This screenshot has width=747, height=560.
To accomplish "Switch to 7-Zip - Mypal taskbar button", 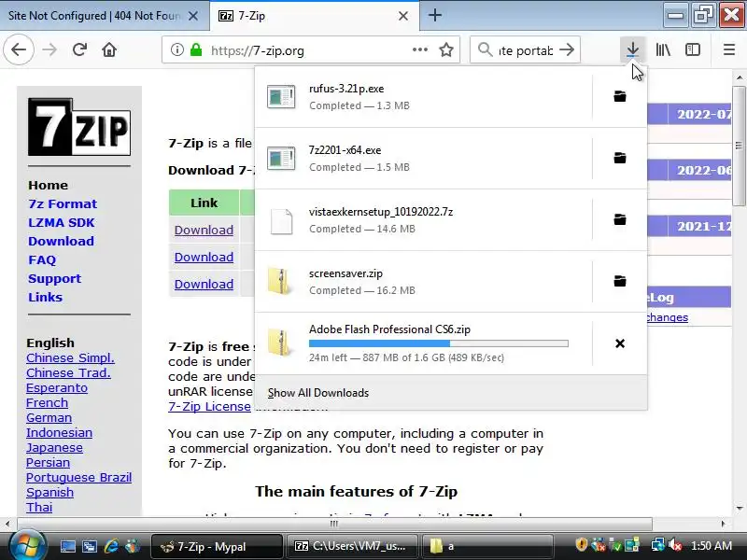I will [x=218, y=546].
